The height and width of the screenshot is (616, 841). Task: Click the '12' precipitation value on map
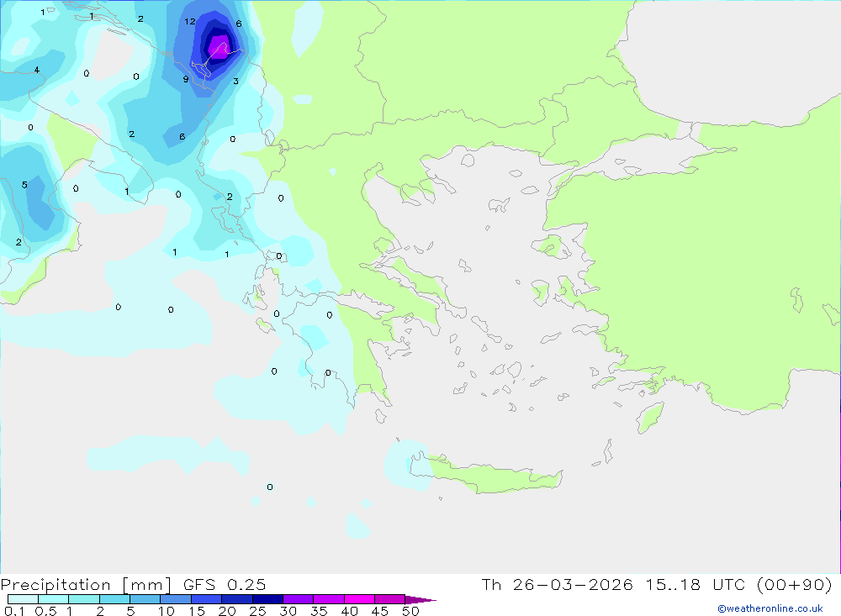tap(190, 22)
